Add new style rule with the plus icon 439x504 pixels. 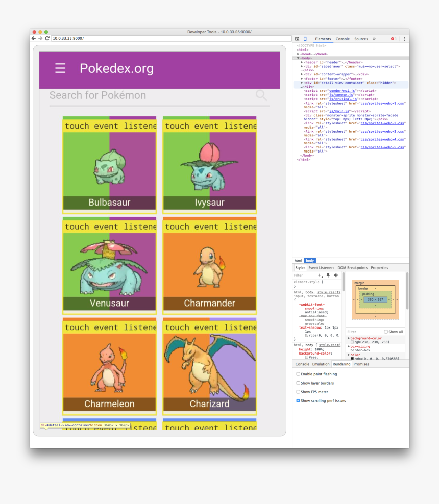pos(320,275)
